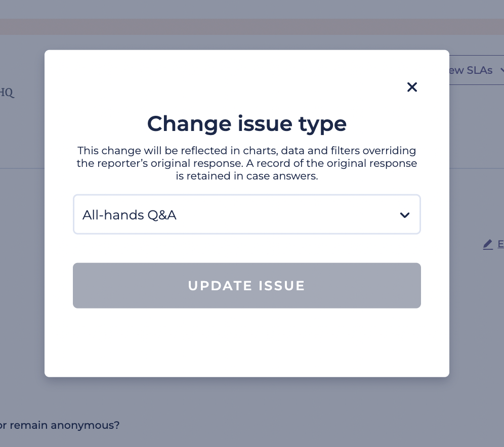The image size is (504, 447).
Task: Click the chevron beside the SLAs label
Action: [x=502, y=70]
